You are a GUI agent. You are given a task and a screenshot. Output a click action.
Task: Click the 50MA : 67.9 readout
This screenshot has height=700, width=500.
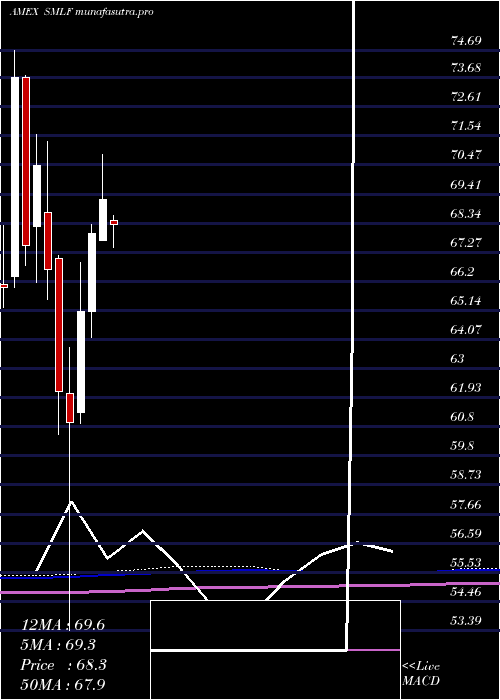(63, 684)
